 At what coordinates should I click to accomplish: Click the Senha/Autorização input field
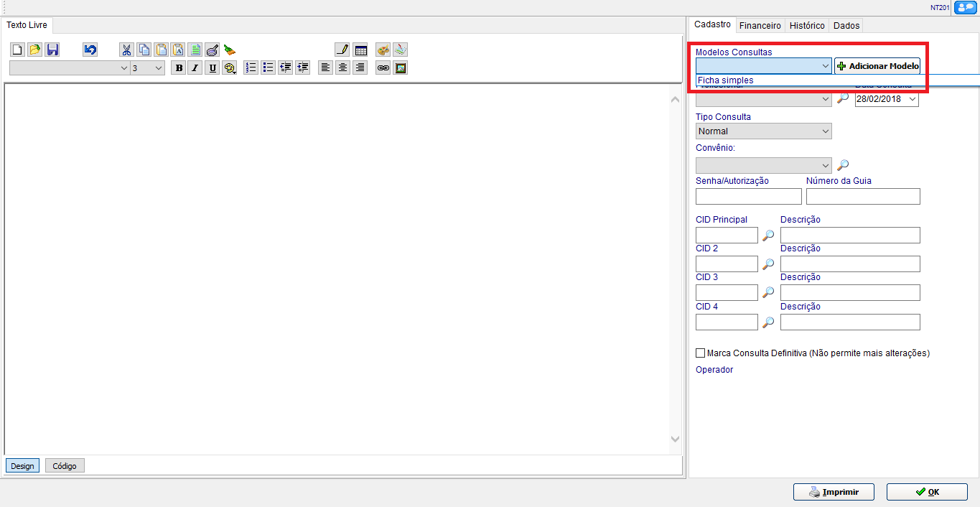tap(748, 196)
